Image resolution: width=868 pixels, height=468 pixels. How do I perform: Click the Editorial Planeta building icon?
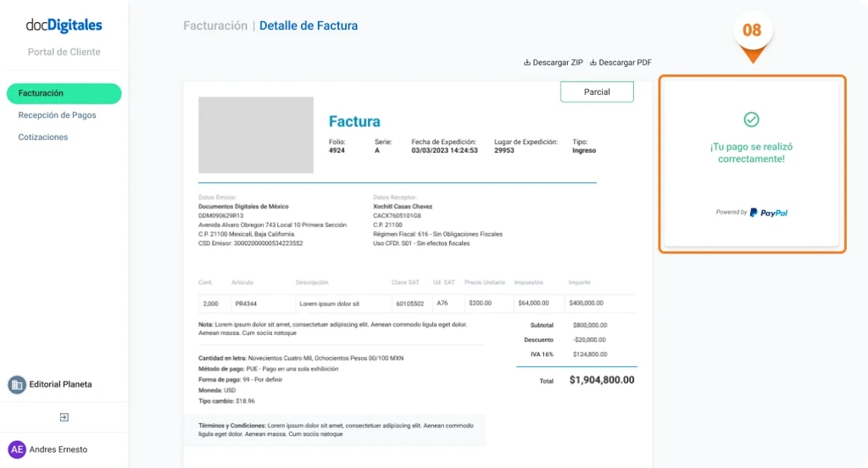(17, 384)
